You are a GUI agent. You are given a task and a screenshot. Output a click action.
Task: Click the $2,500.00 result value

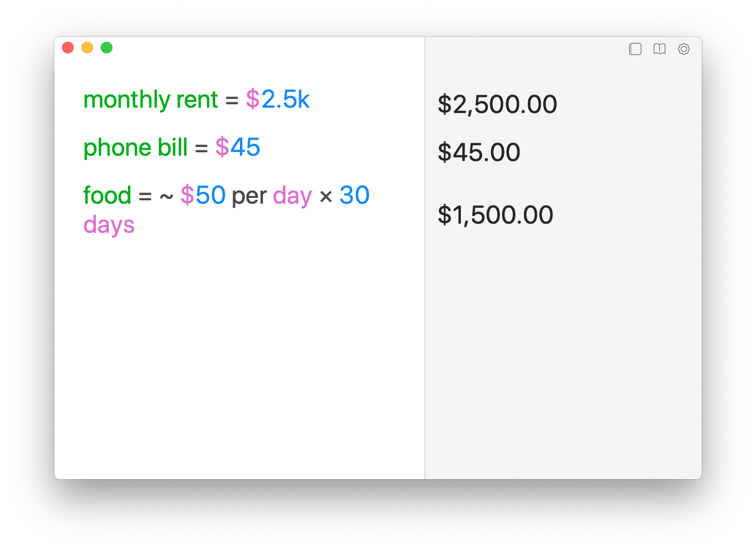point(497,104)
